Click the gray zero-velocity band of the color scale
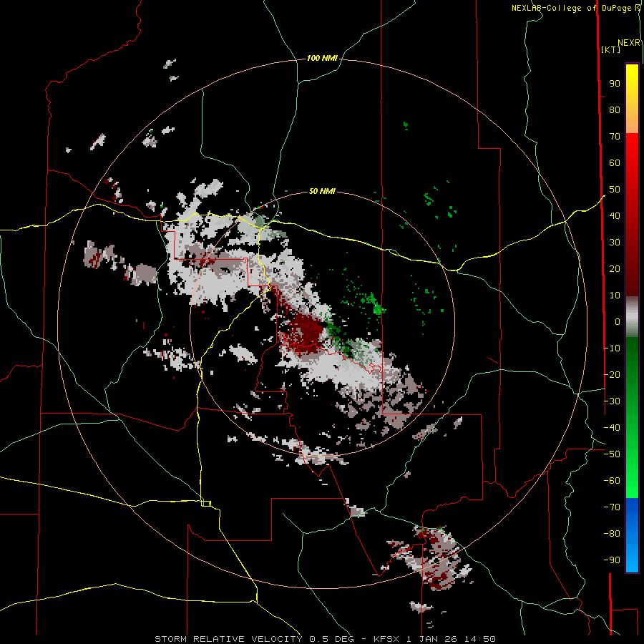Viewport: 644px width, 644px height. coord(632,317)
